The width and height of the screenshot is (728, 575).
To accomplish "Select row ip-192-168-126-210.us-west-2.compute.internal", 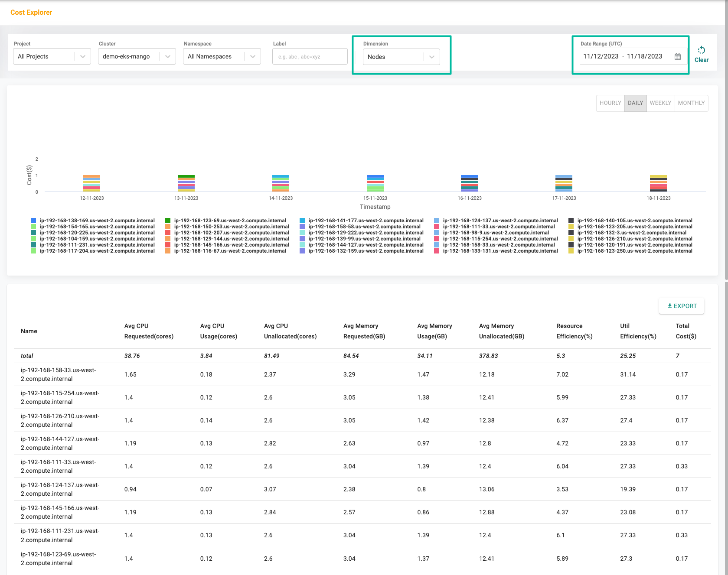I will (362, 420).
